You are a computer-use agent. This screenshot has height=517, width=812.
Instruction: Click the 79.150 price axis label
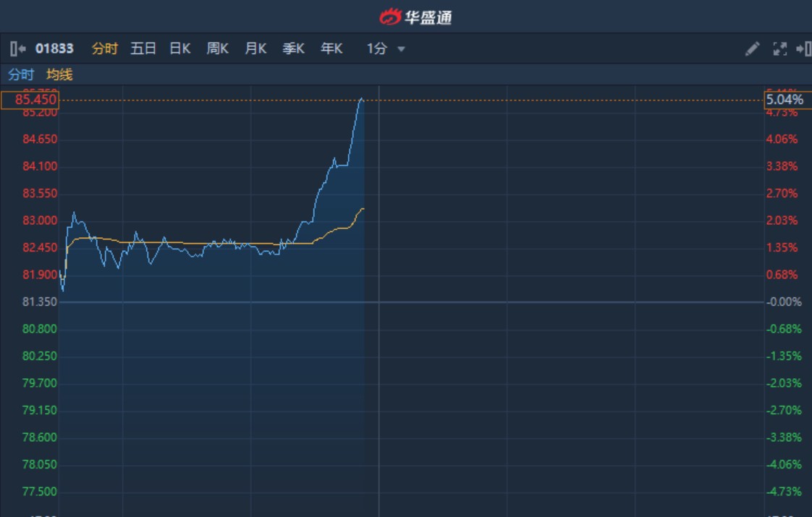[40, 411]
